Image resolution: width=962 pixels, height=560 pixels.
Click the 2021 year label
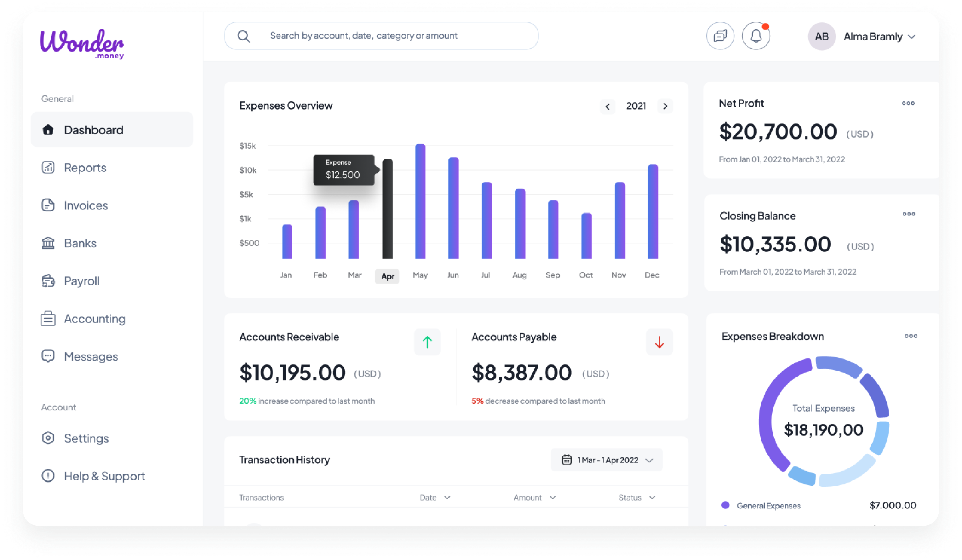click(x=636, y=106)
